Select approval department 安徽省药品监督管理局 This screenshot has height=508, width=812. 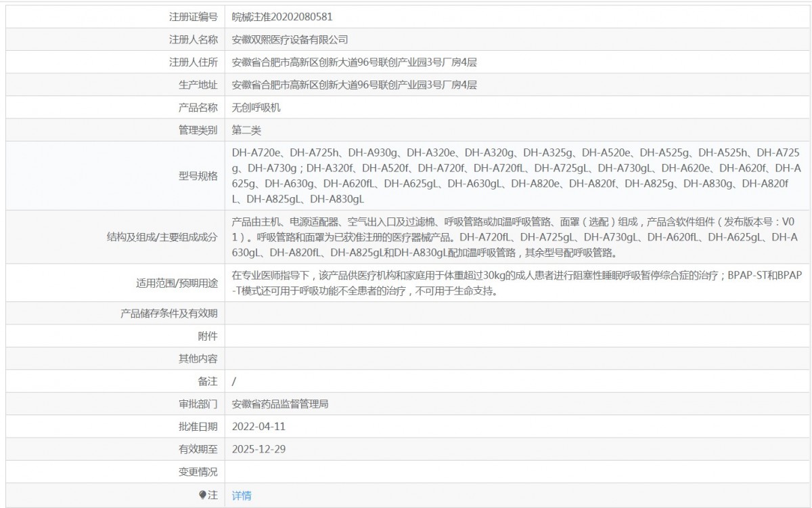tap(280, 404)
